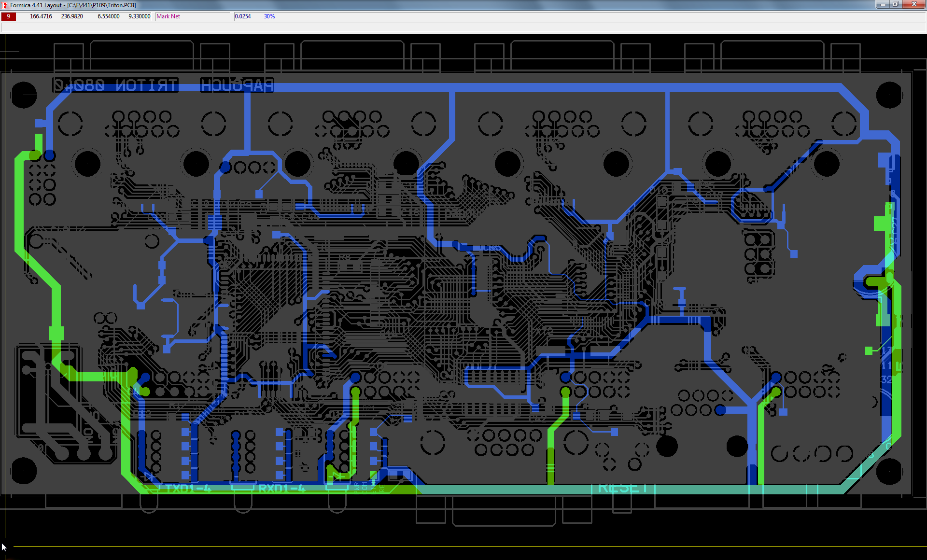Screen dimensions: 927x560
Task: Click the mirrored TRITON 0840 board text
Action: pyautogui.click(x=115, y=85)
